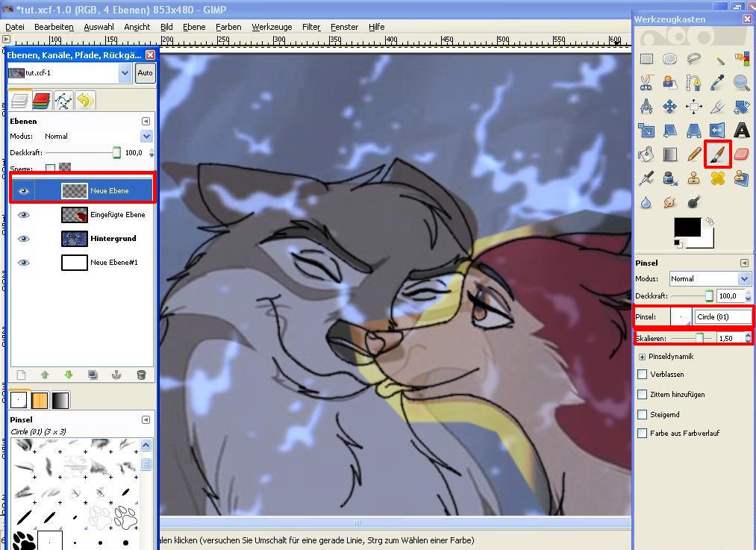Switch to the undo history tab
This screenshot has height=550, width=756.
85,100
